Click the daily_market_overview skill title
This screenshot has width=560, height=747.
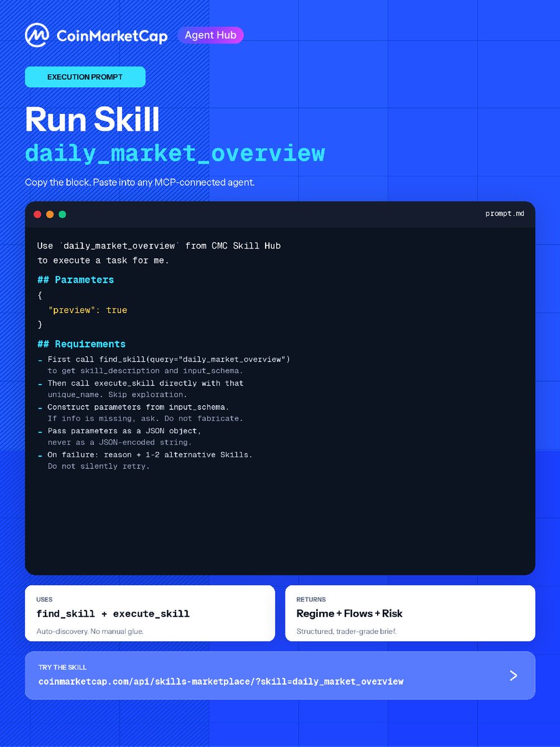click(175, 153)
